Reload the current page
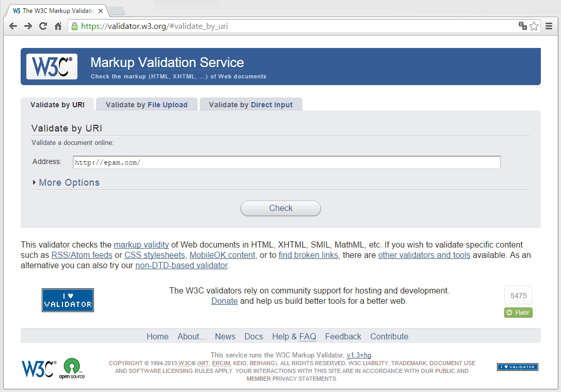 tap(43, 25)
